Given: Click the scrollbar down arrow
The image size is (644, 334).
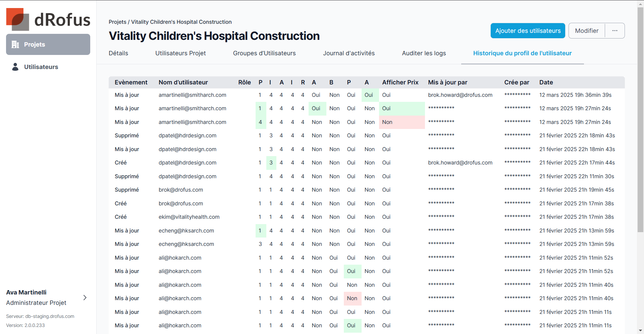Looking at the screenshot, I should (x=640, y=330).
